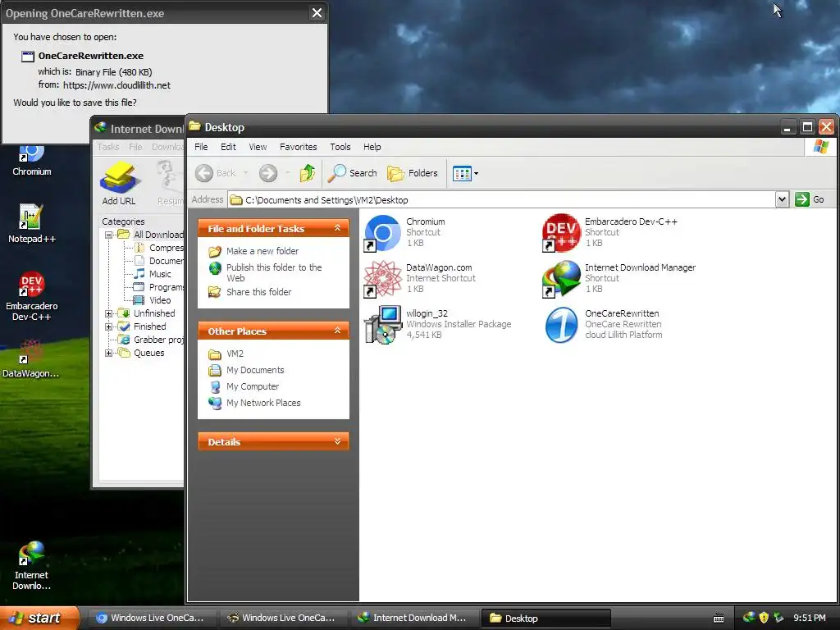
Task: Select the Embarcadero Dev-C++ desktop icon on the wallpaper
Action: [32, 296]
